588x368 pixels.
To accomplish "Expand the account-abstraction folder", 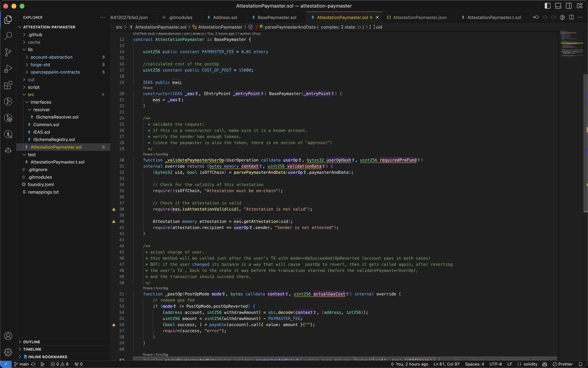I will [63, 57].
